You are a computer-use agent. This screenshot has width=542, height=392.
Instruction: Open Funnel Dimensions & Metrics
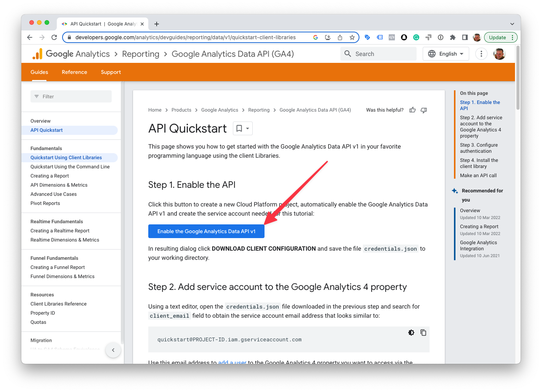(63, 276)
